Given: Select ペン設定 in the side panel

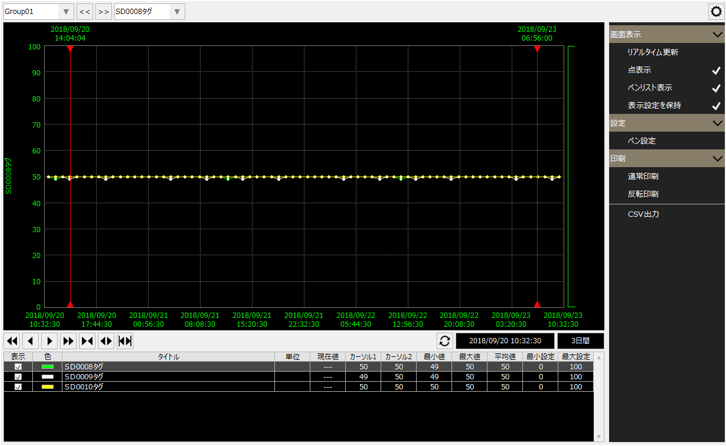Looking at the screenshot, I should click(x=641, y=141).
